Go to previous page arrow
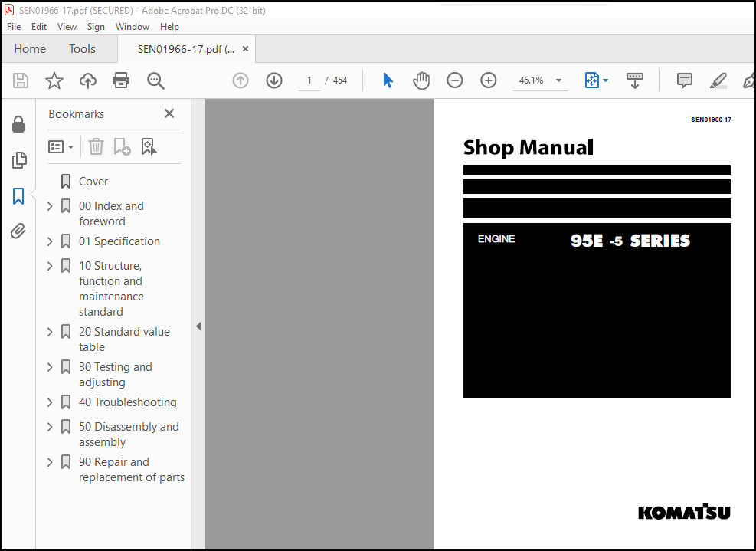Viewport: 756px width, 551px height. click(x=241, y=80)
